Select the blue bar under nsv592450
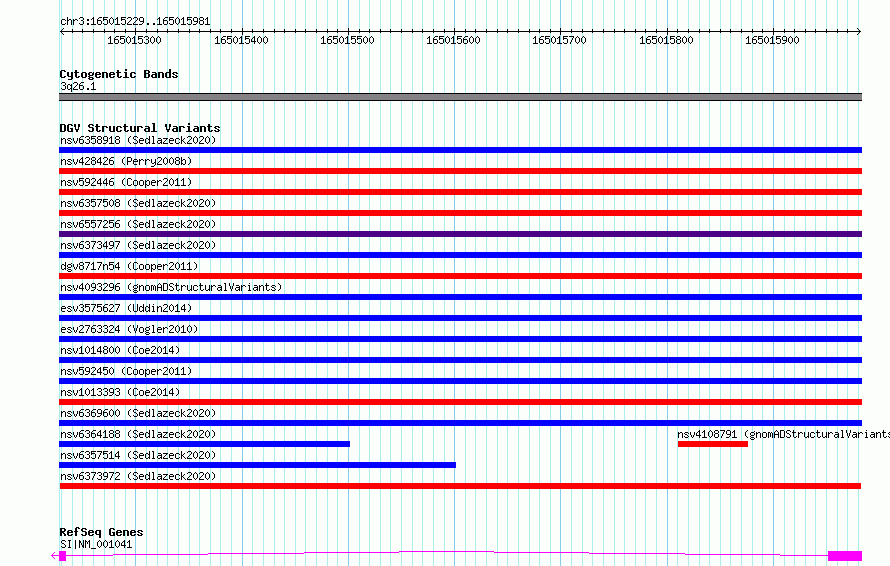 click(x=460, y=381)
